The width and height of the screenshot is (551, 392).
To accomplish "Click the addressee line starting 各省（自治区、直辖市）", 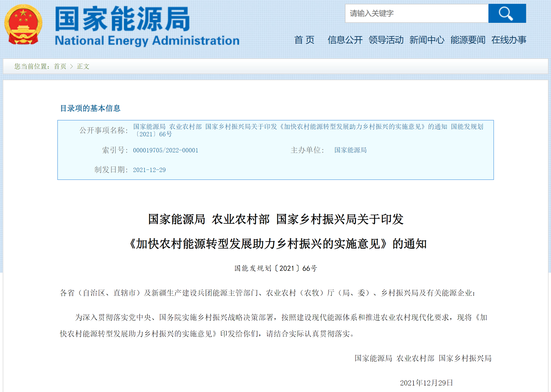I will pos(268,293).
